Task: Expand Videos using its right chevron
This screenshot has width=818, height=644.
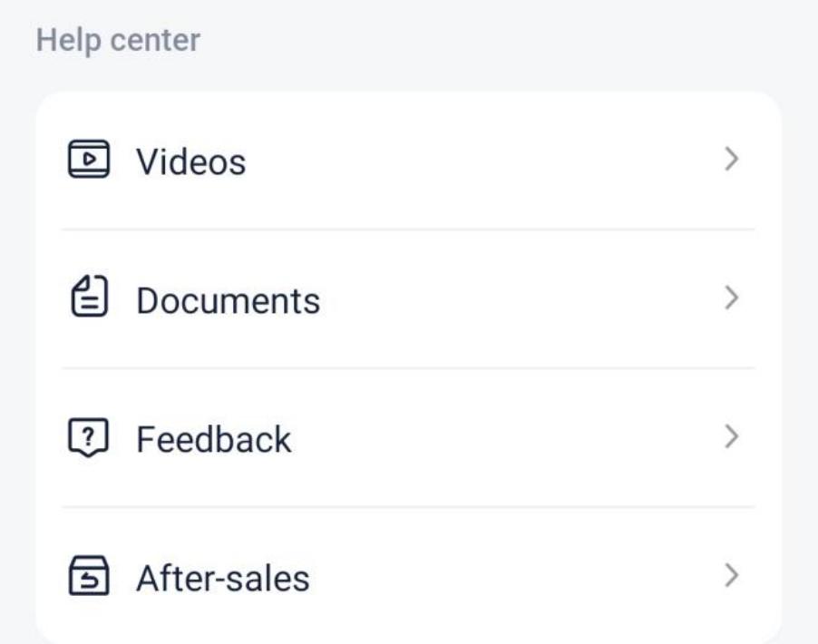Action: click(x=732, y=159)
